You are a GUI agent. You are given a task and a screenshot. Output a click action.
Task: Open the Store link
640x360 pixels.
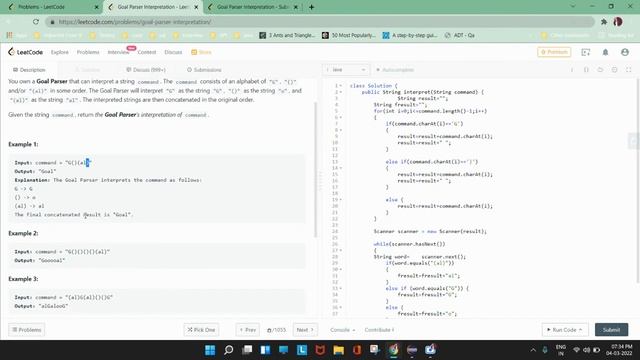coord(201,52)
